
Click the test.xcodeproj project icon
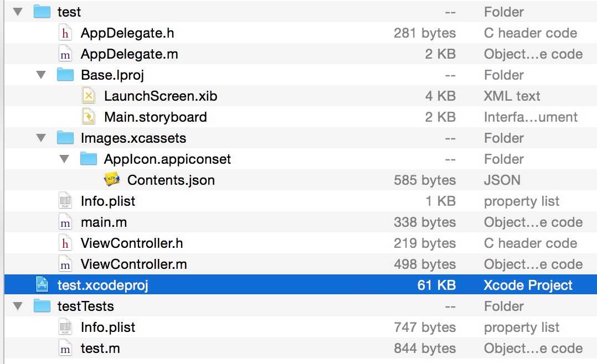tap(42, 285)
